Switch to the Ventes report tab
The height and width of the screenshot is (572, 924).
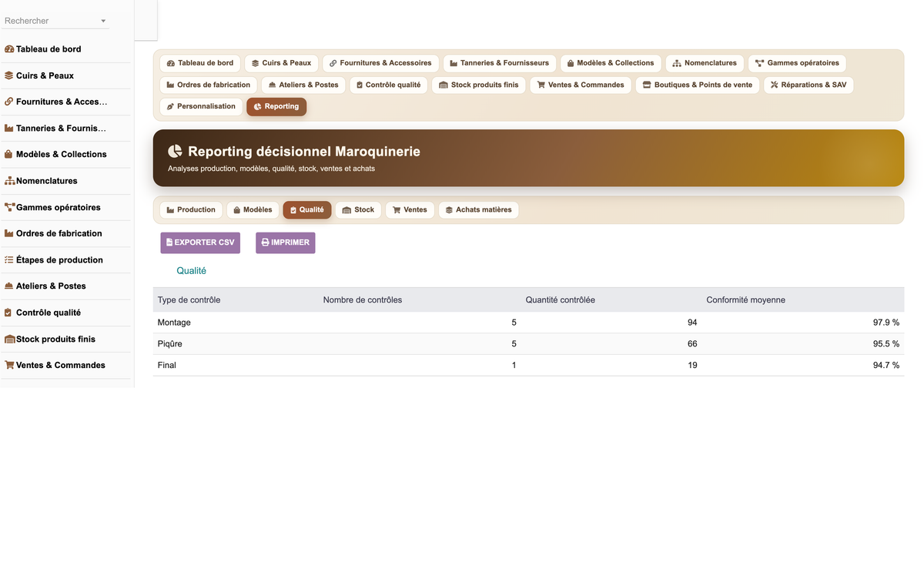point(410,209)
